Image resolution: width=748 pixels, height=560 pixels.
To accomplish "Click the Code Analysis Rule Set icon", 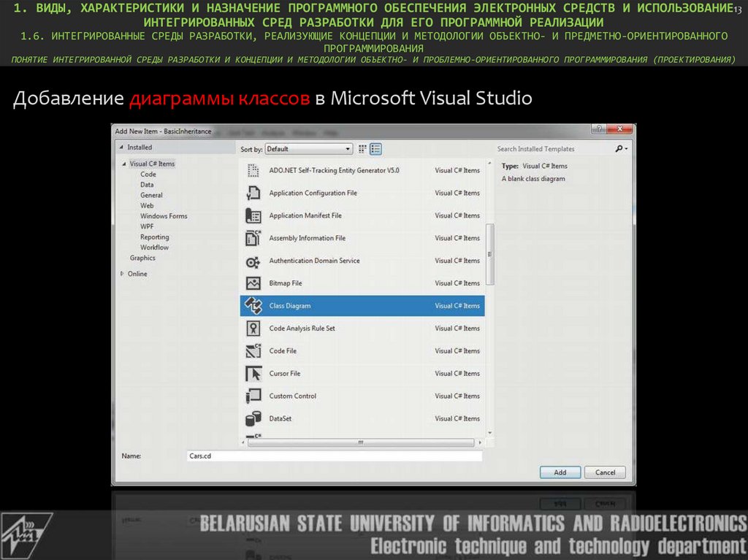I will coord(253,328).
